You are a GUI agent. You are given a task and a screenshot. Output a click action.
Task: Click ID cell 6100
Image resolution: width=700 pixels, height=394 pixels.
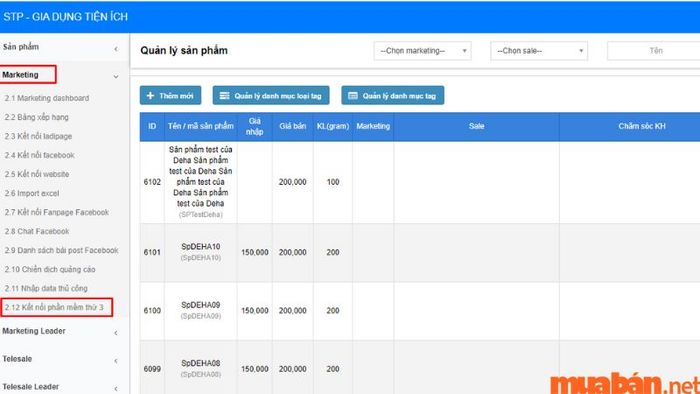coord(152,311)
